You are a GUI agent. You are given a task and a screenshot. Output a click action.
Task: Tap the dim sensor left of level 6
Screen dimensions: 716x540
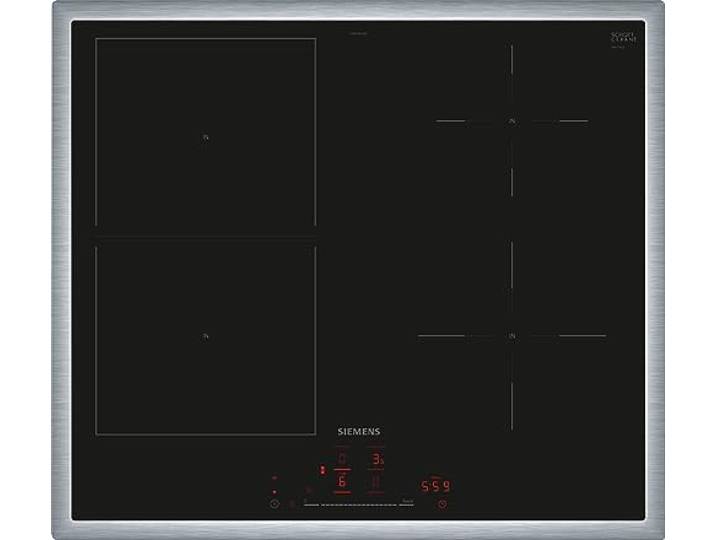(309, 489)
